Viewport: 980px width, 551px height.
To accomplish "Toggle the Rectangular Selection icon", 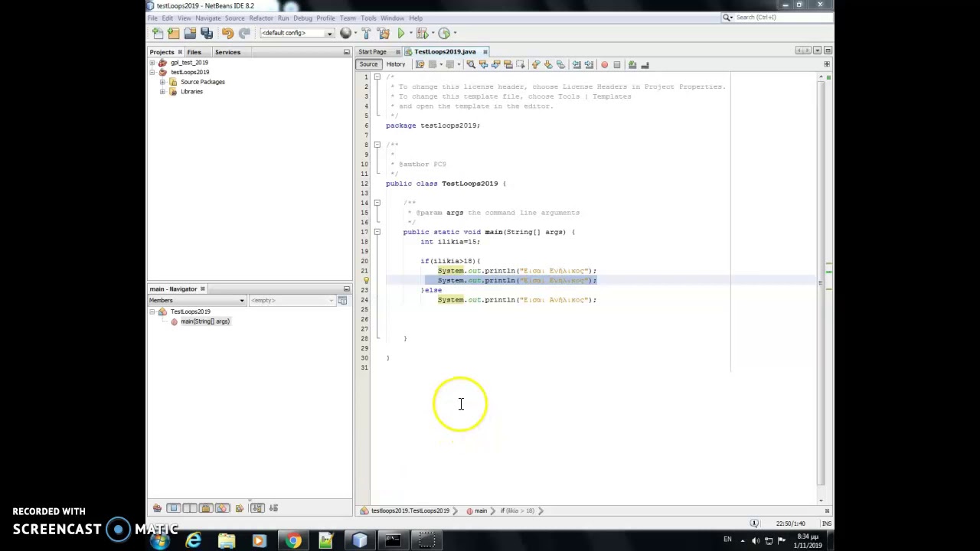I will point(521,64).
